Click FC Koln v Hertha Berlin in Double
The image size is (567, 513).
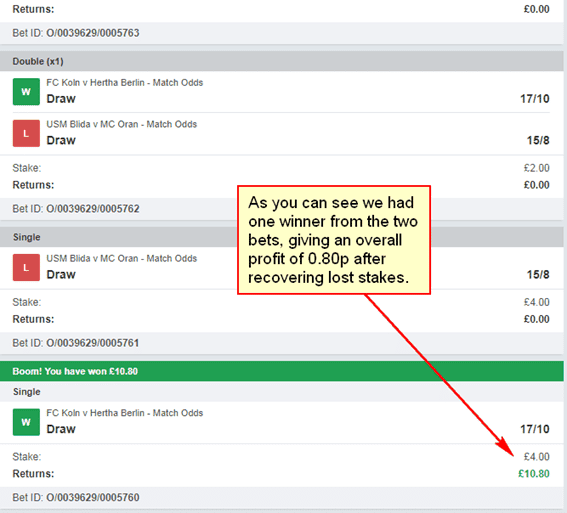click(x=124, y=83)
